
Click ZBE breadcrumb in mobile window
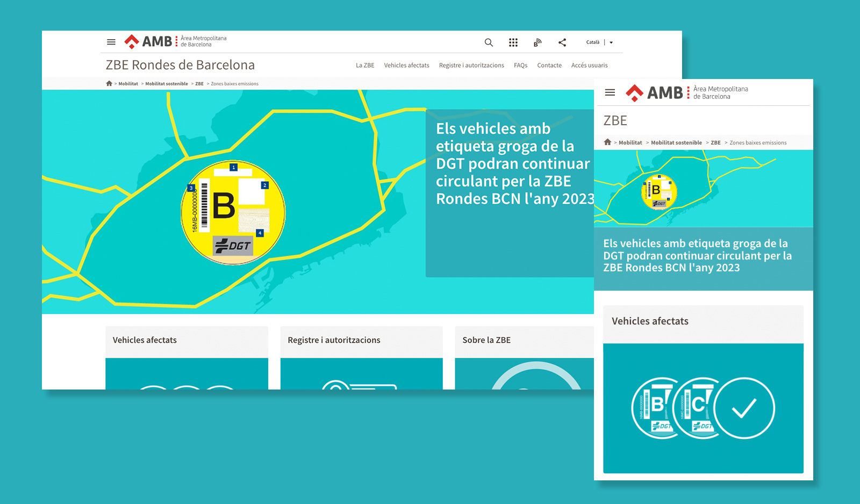(x=715, y=142)
